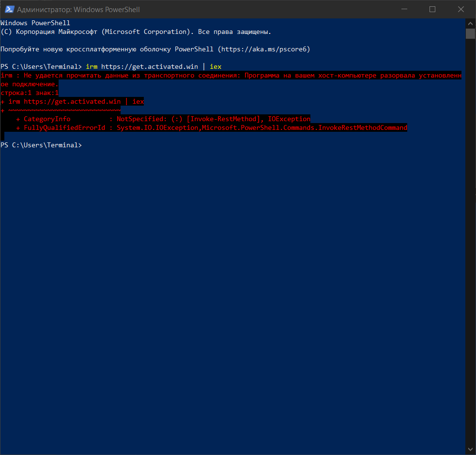Image resolution: width=476 pixels, height=455 pixels.
Task: Click the scrollbar down arrow
Action: [470, 450]
